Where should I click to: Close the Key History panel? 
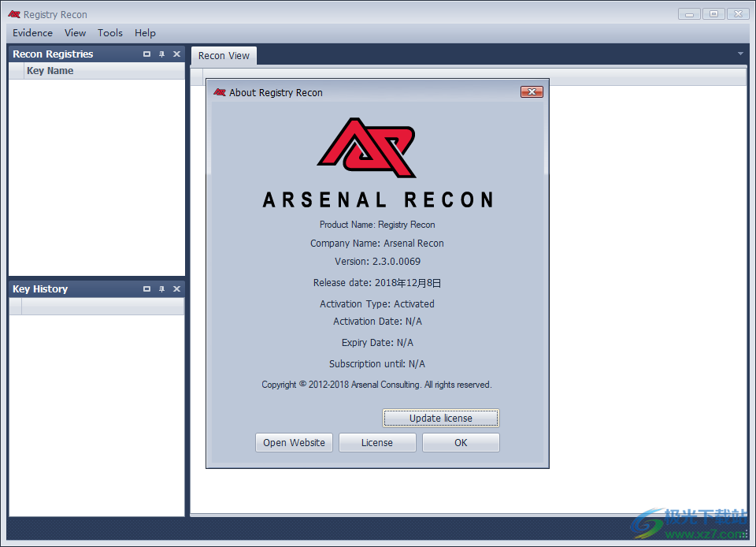coord(176,288)
